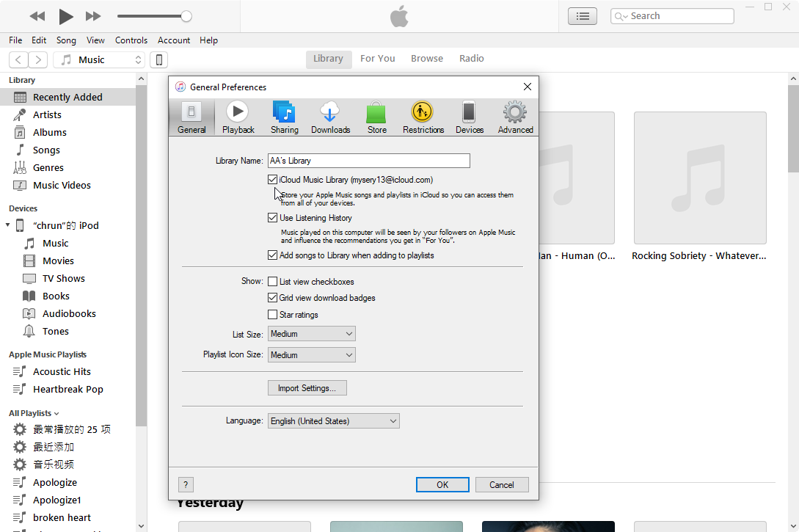The image size is (799, 532).
Task: Open the Playlist Icon Size dropdown
Action: [312, 355]
